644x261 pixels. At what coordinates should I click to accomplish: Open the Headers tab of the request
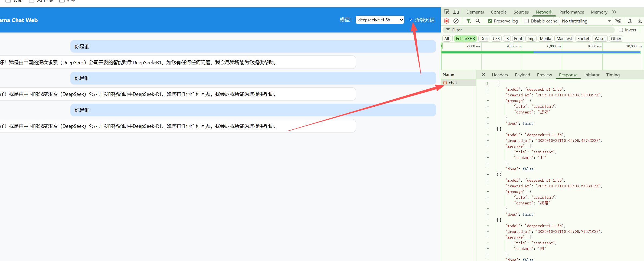pyautogui.click(x=500, y=75)
